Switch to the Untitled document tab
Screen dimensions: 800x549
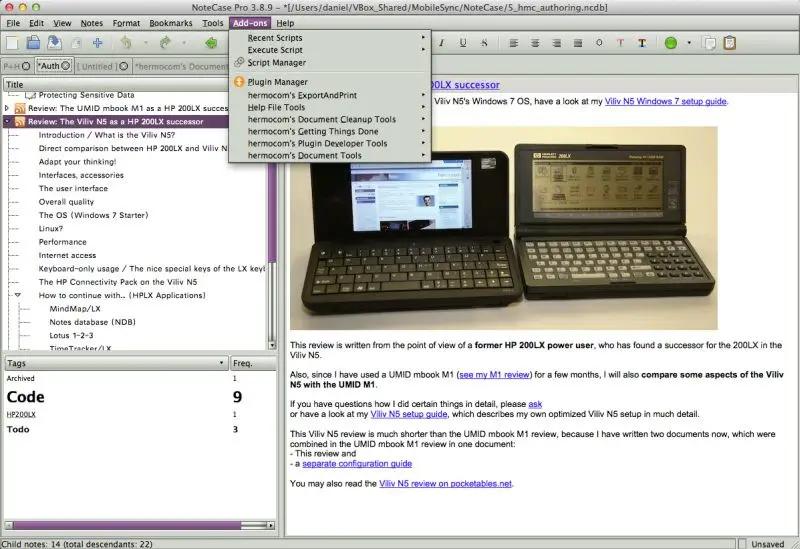coord(97,66)
